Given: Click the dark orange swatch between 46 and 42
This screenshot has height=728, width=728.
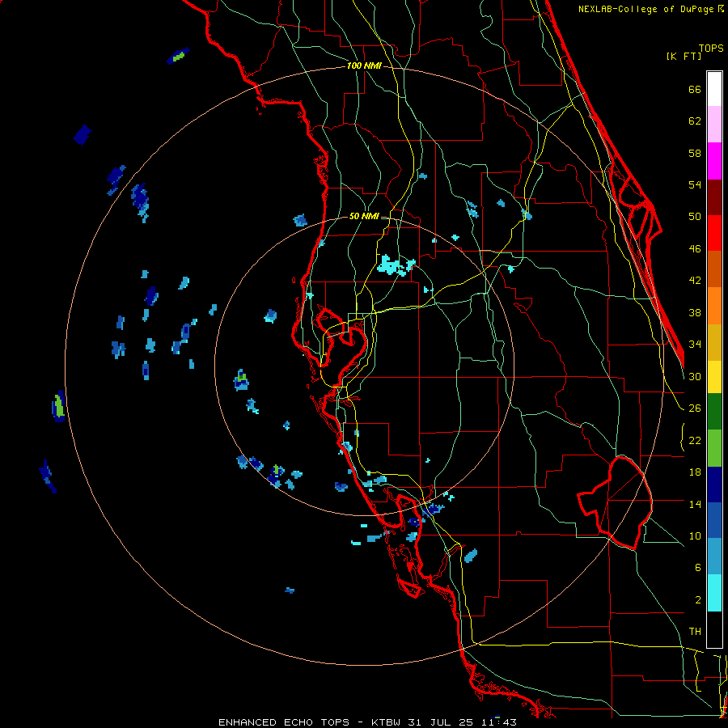Looking at the screenshot, I should pyautogui.click(x=714, y=269).
